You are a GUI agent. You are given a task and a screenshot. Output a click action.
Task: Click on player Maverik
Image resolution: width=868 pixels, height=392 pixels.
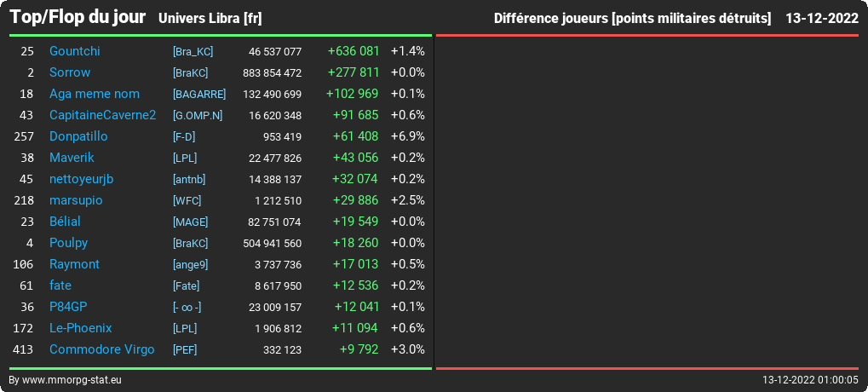point(72,158)
